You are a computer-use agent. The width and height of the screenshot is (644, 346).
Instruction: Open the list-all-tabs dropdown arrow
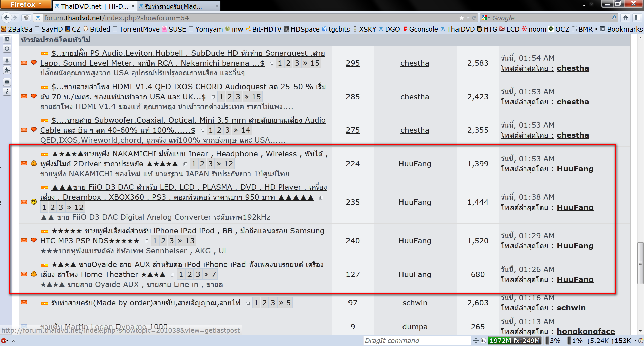coord(584,5)
